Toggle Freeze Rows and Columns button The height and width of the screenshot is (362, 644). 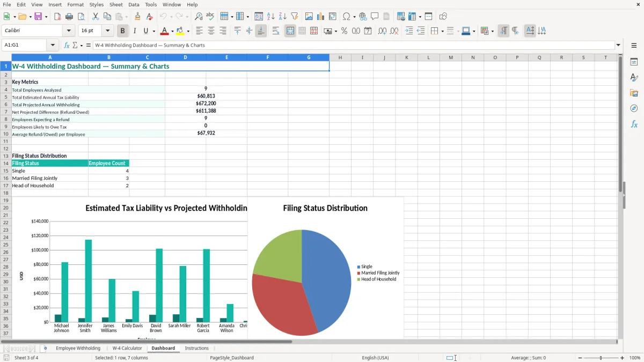coord(411,17)
